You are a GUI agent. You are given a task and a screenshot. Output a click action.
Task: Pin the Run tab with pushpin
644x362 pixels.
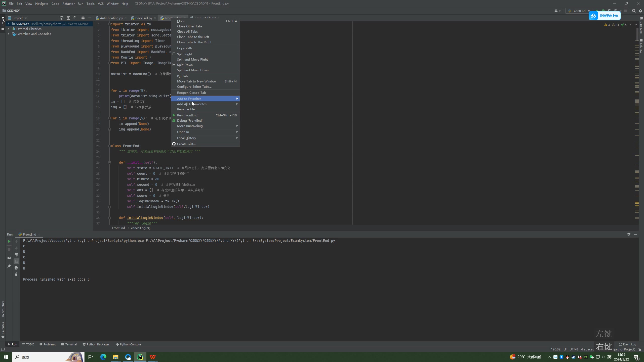[x=9, y=266]
